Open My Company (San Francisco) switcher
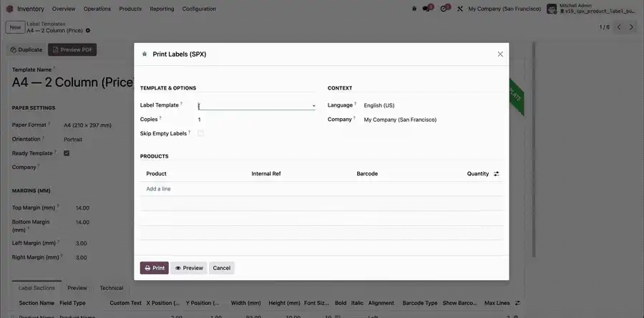This screenshot has height=318, width=644. pyautogui.click(x=504, y=9)
